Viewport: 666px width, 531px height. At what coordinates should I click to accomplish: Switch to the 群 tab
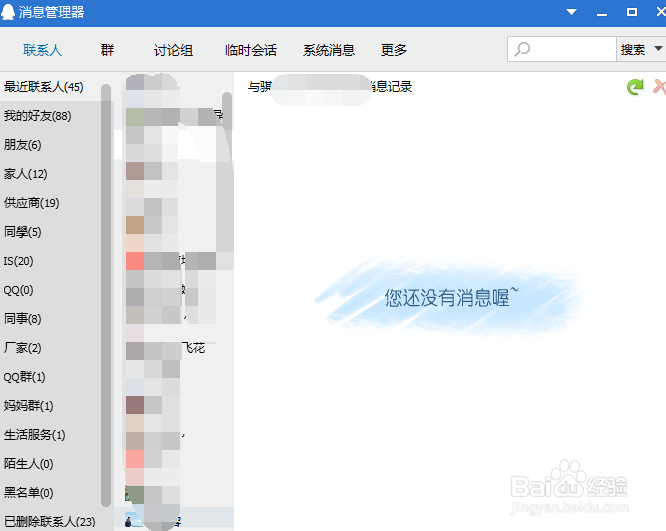(x=107, y=50)
